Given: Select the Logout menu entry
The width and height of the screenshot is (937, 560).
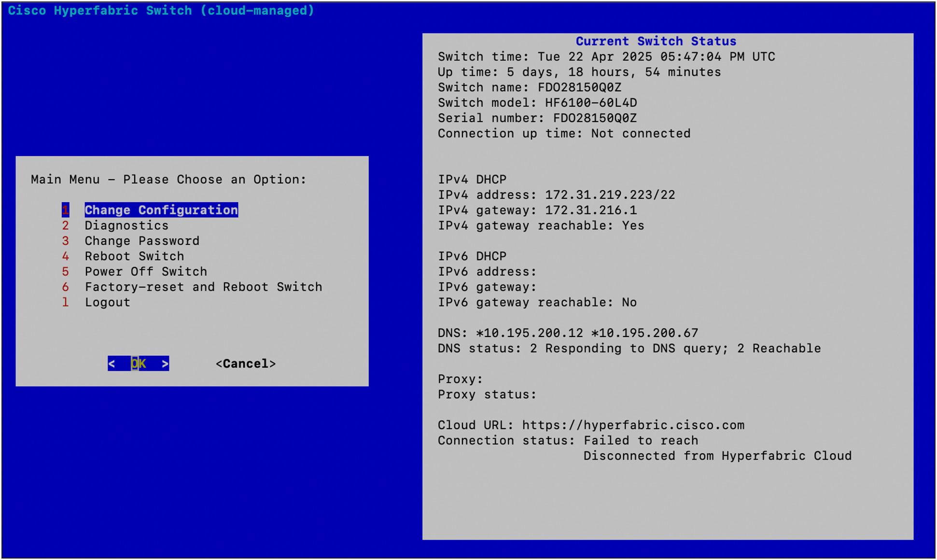Looking at the screenshot, I should pyautogui.click(x=107, y=303).
